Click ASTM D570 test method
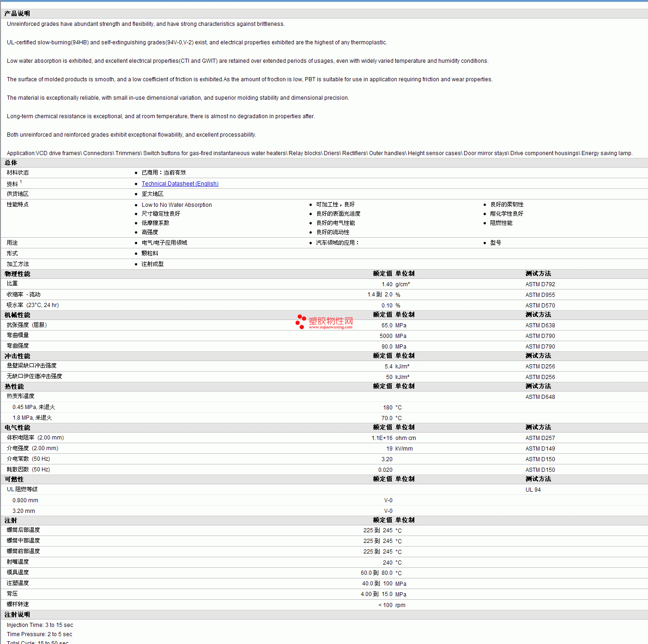Viewport: 648px width, 644px height. point(540,306)
